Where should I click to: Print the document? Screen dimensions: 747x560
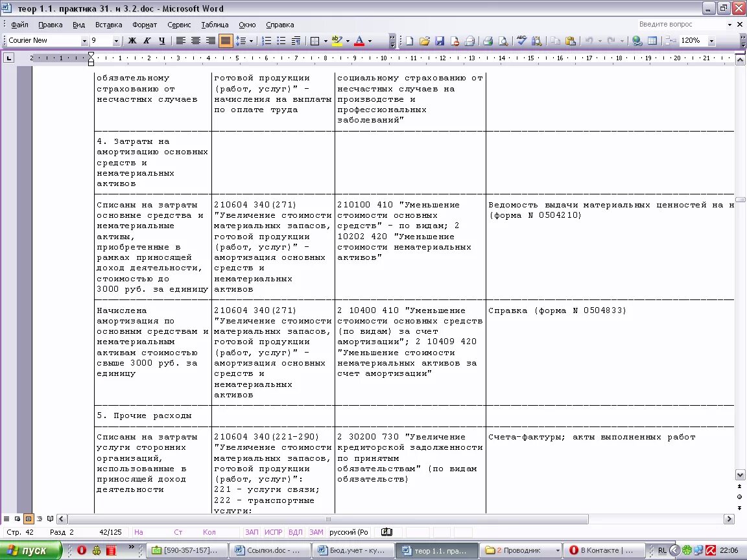click(x=488, y=41)
